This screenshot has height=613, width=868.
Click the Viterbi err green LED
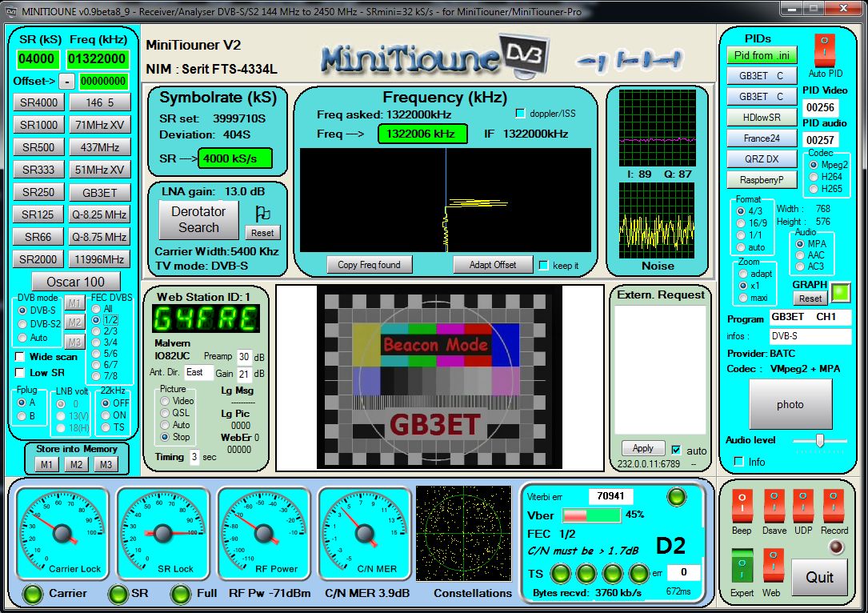677,497
